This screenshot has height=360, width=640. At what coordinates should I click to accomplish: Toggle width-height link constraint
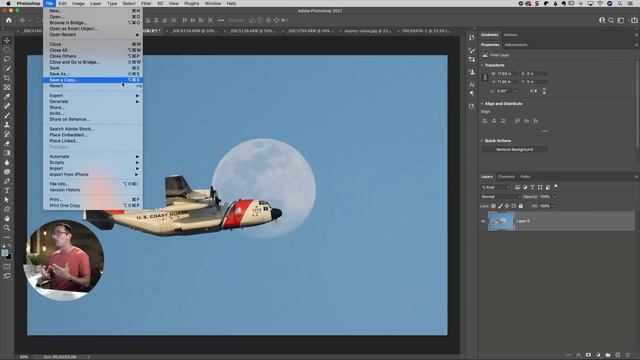point(485,78)
